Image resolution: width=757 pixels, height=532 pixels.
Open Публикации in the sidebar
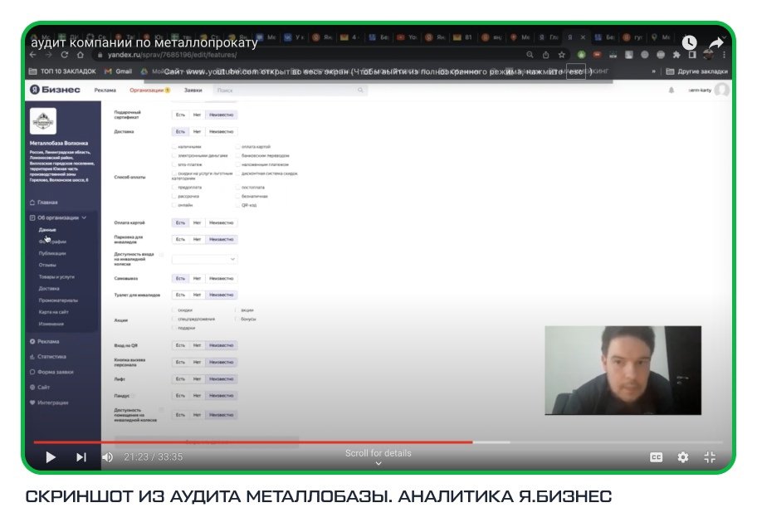52,253
